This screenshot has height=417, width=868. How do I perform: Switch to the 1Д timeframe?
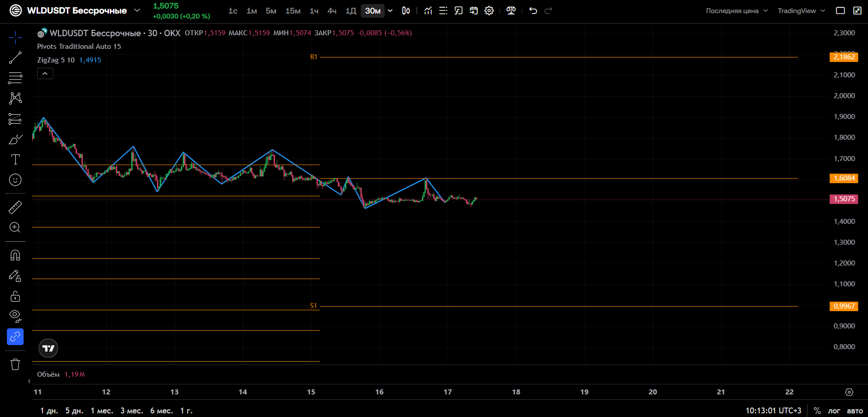click(x=351, y=11)
